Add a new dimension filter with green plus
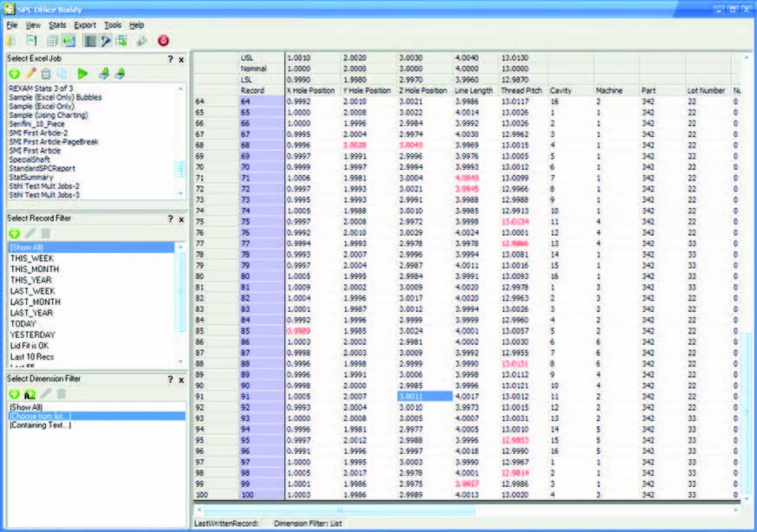The image size is (757, 532). pos(15,394)
